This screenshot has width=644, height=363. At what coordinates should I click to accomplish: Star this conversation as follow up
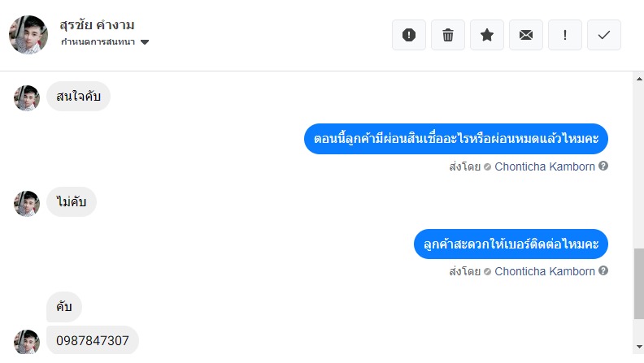coord(487,35)
